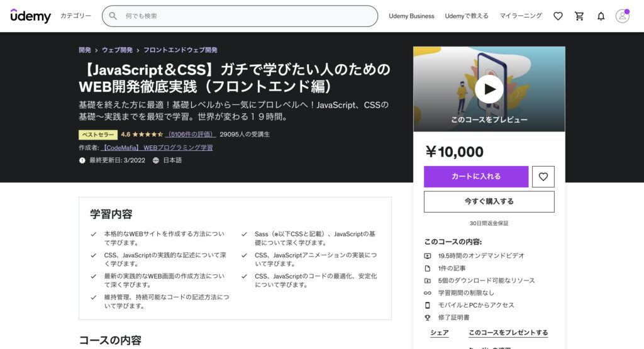
Task: Go to フロントエンドウェブ開発 breadcrumb
Action: click(x=180, y=50)
